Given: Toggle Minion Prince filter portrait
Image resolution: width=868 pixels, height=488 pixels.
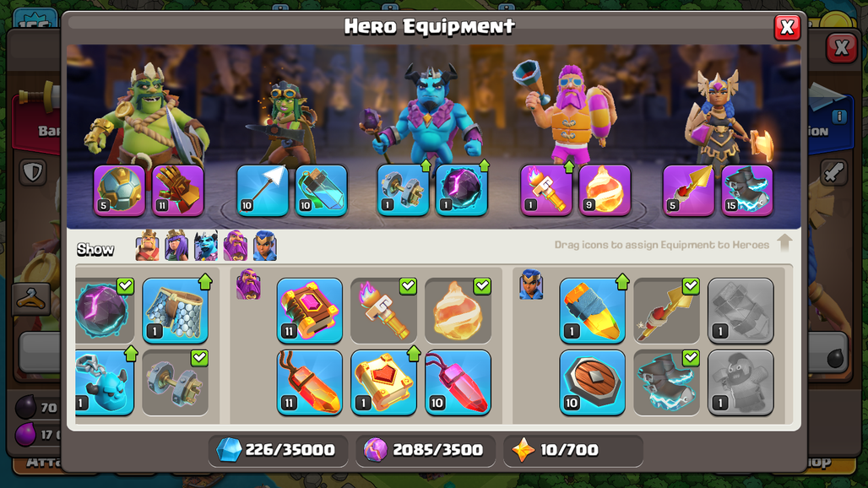Looking at the screenshot, I should [x=206, y=246].
